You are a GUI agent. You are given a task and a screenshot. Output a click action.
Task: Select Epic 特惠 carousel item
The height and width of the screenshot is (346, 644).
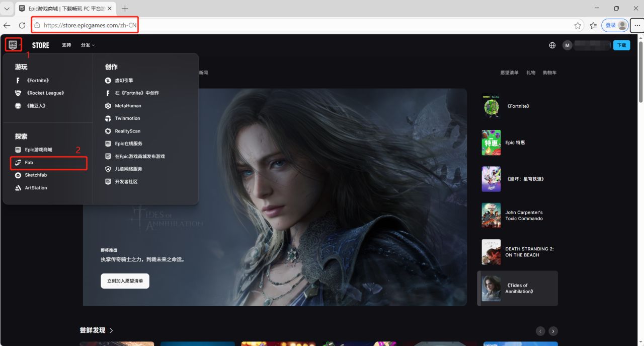517,143
